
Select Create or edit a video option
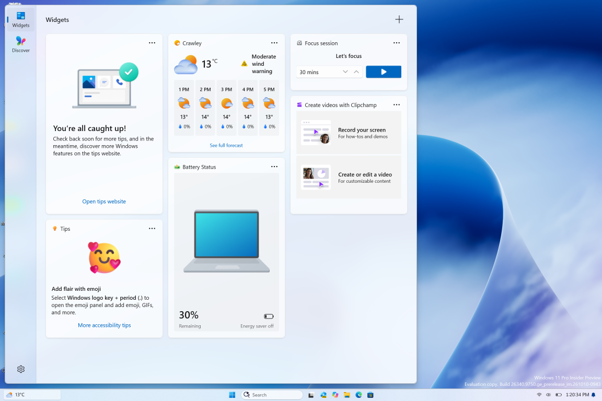(x=349, y=177)
